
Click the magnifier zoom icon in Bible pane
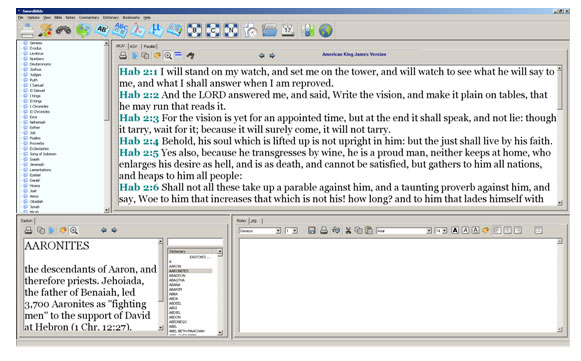pos(168,56)
